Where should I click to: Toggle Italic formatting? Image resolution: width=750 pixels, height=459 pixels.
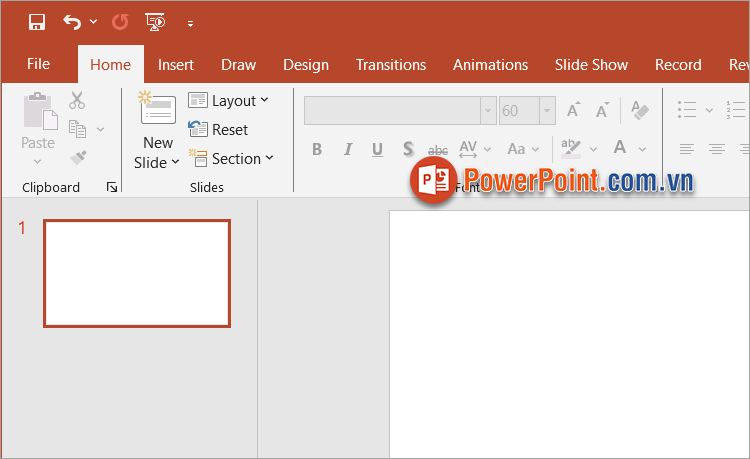click(x=348, y=149)
